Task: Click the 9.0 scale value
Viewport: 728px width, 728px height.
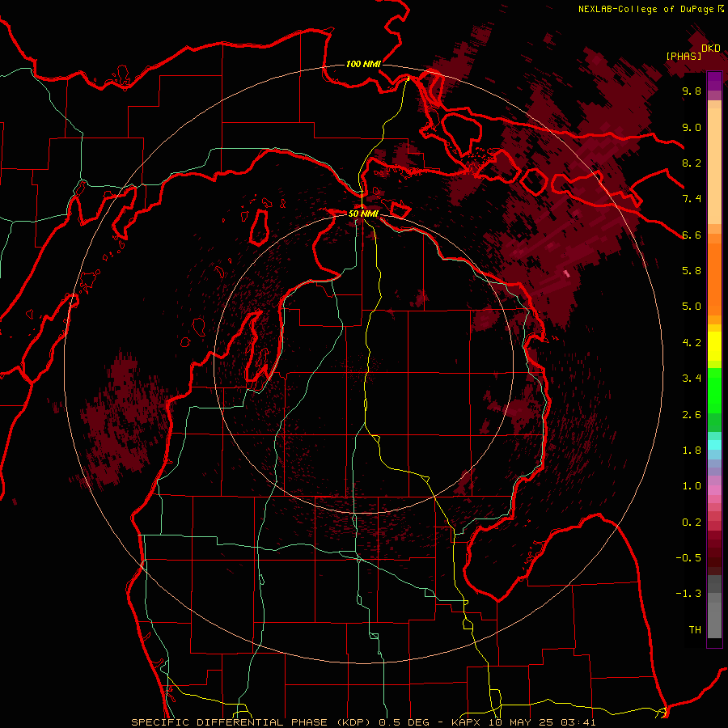Action: pos(692,127)
